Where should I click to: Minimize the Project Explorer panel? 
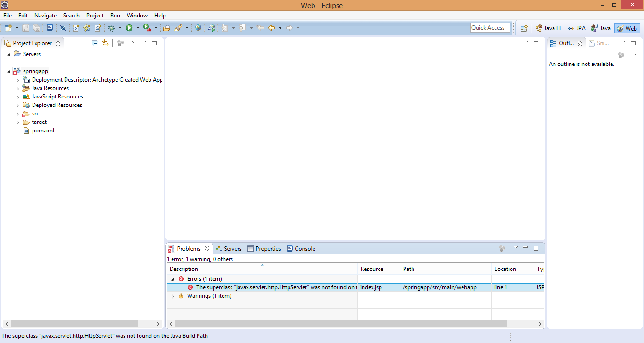tap(143, 42)
